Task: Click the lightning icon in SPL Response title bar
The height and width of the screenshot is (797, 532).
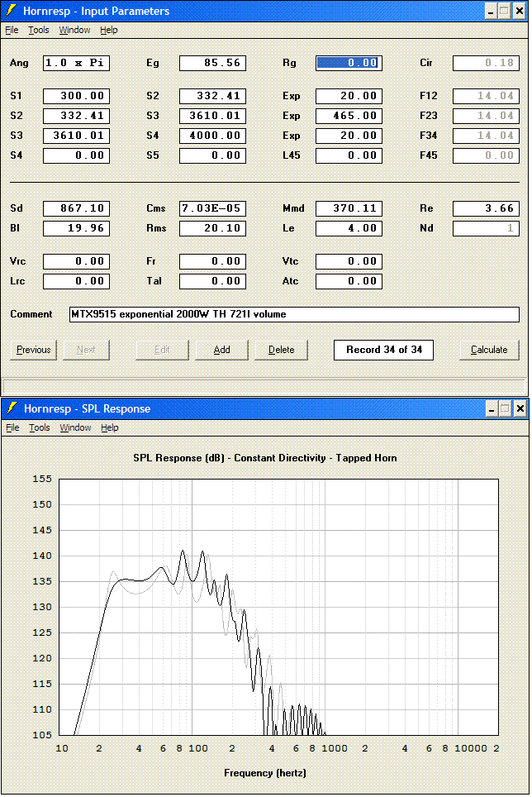Action: click(12, 408)
